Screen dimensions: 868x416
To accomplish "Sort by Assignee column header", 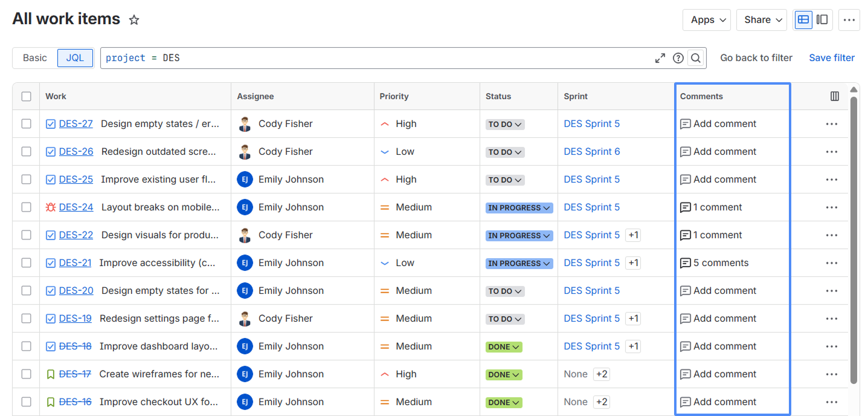I will pos(255,96).
